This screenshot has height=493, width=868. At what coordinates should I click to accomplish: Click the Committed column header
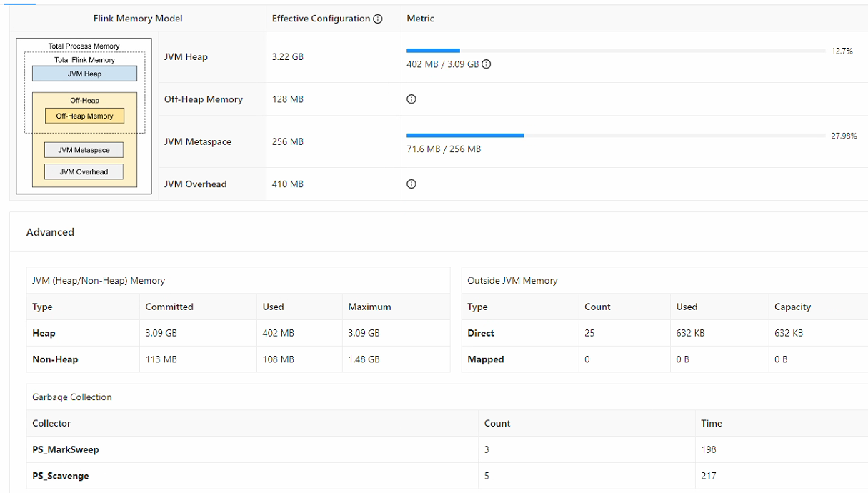tap(169, 307)
